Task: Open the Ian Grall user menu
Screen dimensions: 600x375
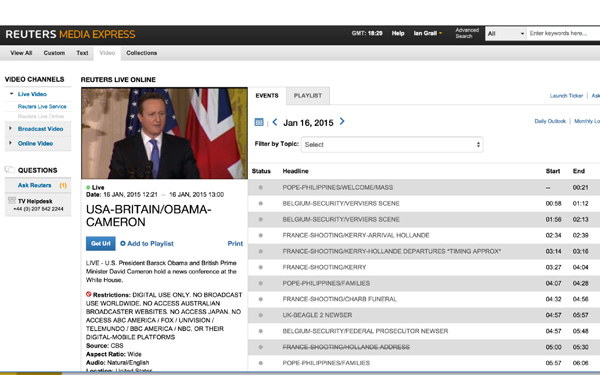Action: (428, 33)
